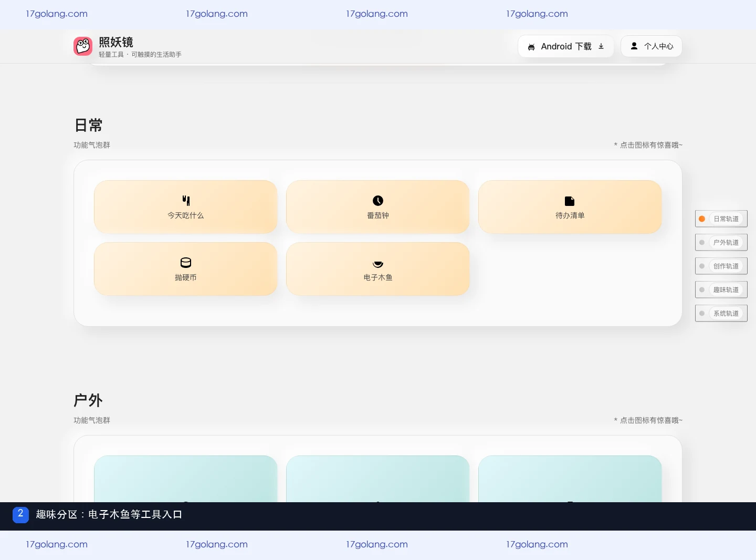Open 个人中心 button text
Viewport: 756px width, 560px height.
pyautogui.click(x=659, y=46)
